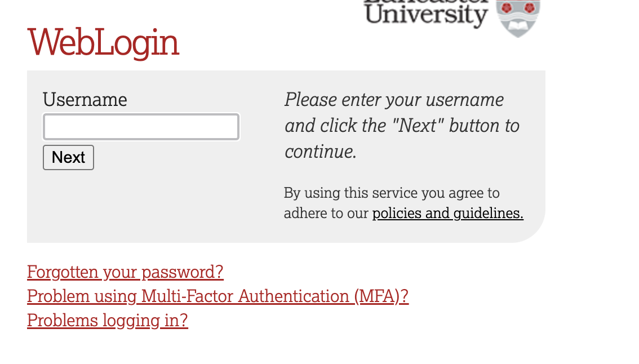Click the right red rose on the crest
639x364 pixels.
(x=529, y=7)
